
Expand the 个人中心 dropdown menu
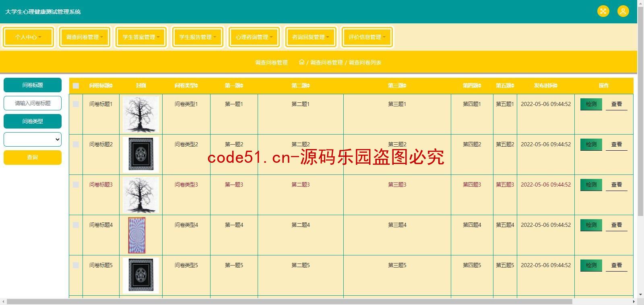point(28,37)
